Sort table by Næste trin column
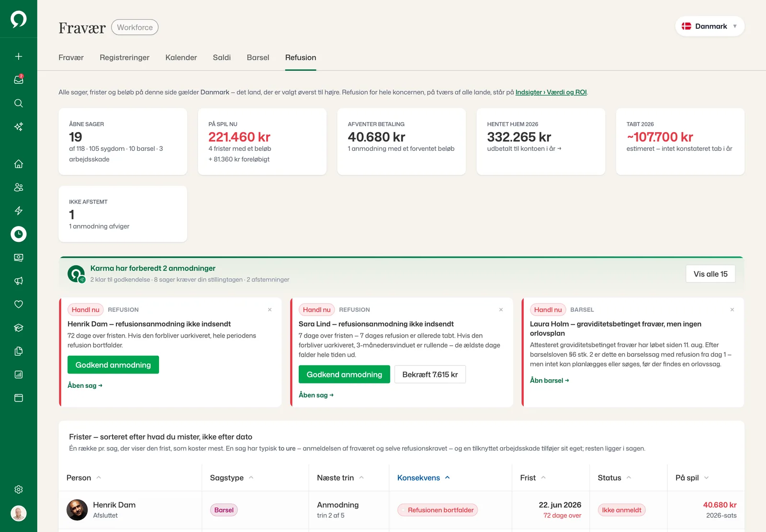Viewport: 766px width, 532px height. (x=340, y=478)
